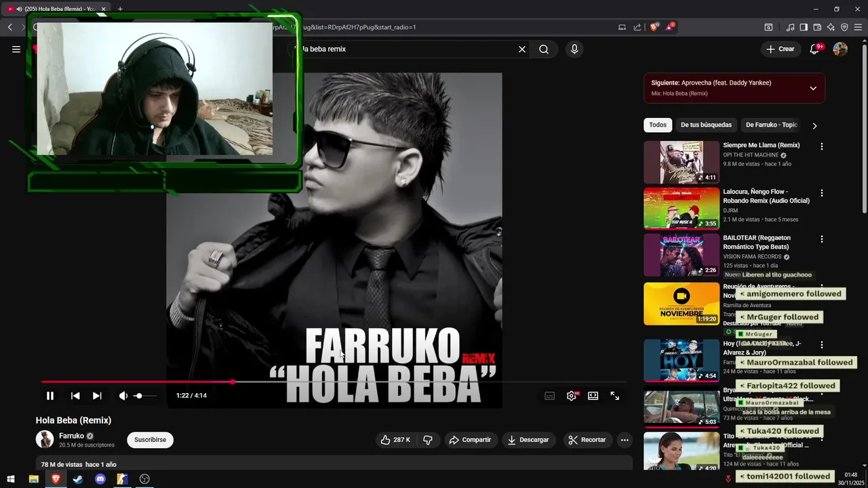Share this page from address bar

[637, 27]
